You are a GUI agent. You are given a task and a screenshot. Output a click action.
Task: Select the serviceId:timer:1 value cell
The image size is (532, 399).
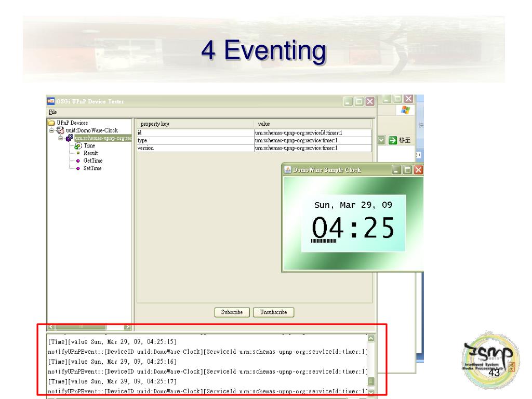click(x=313, y=132)
